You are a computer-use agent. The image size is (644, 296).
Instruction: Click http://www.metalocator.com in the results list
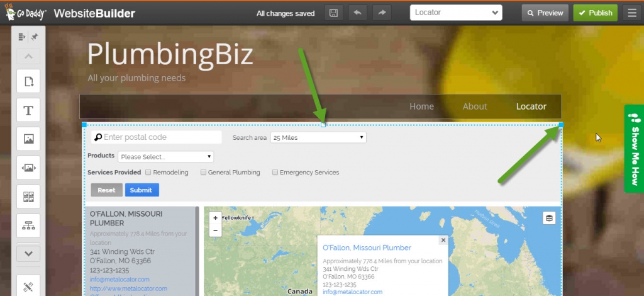[128, 288]
